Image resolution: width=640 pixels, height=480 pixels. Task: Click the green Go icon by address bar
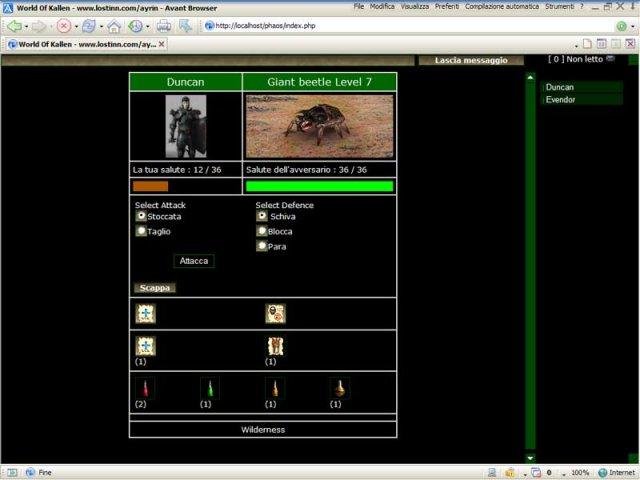pos(621,27)
